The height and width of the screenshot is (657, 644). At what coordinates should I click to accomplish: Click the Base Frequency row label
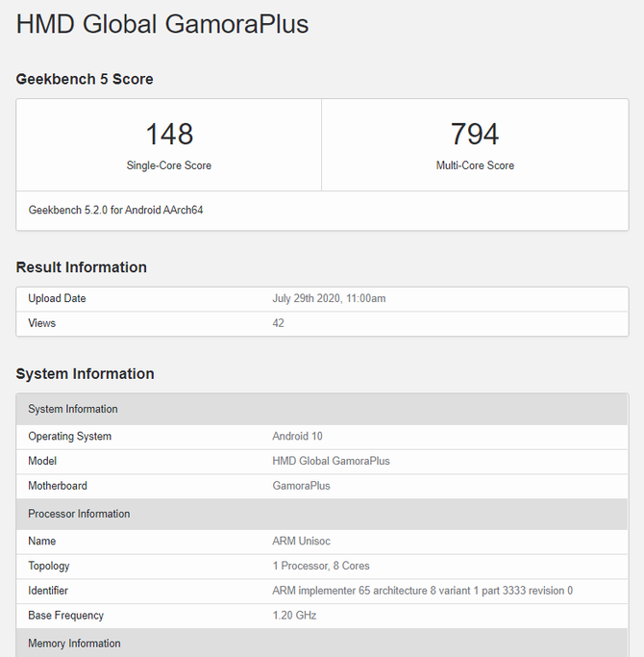65,615
